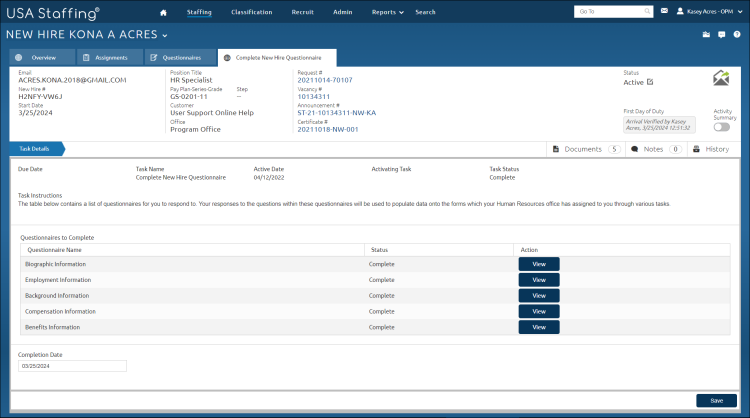Edit status via icon next to Active

[x=650, y=82]
